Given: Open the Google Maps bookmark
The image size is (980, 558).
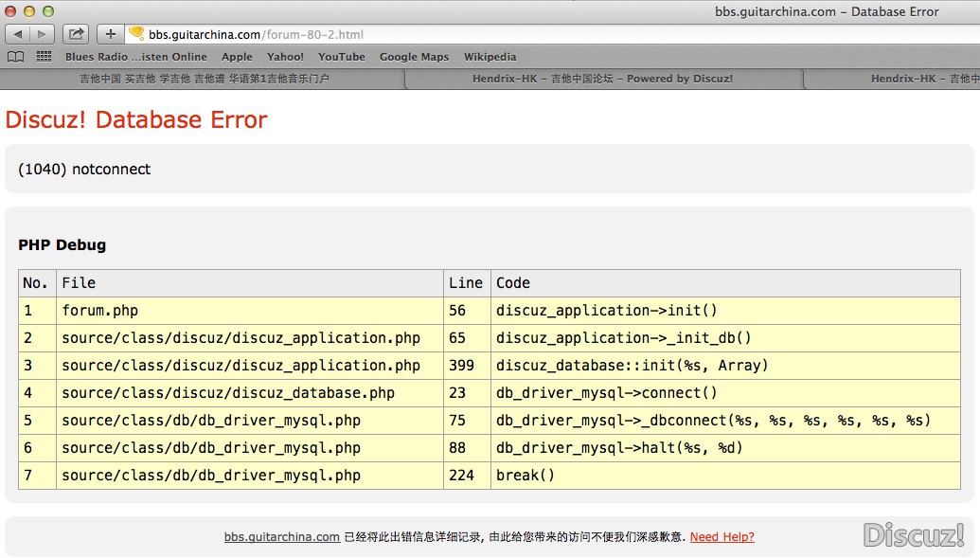Looking at the screenshot, I should click(415, 57).
